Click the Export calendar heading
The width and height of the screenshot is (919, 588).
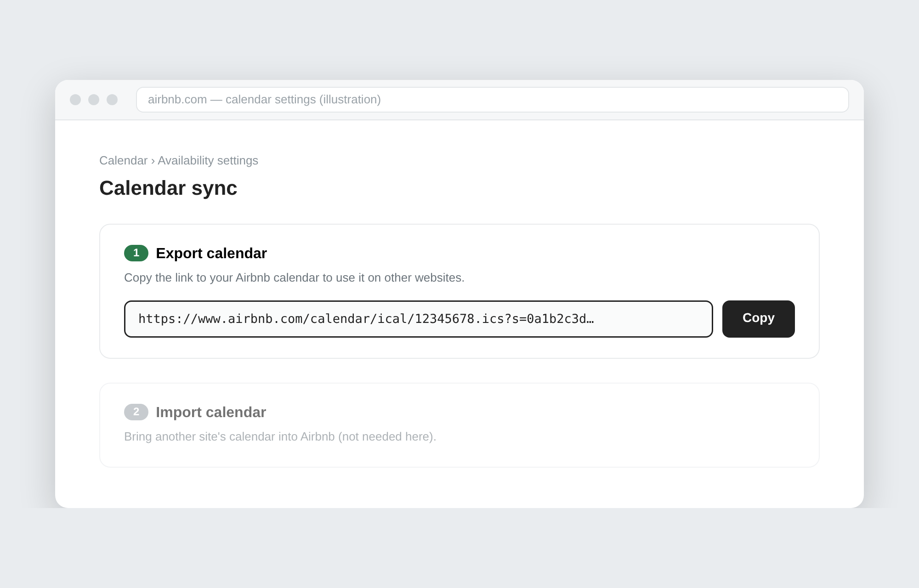coord(211,253)
